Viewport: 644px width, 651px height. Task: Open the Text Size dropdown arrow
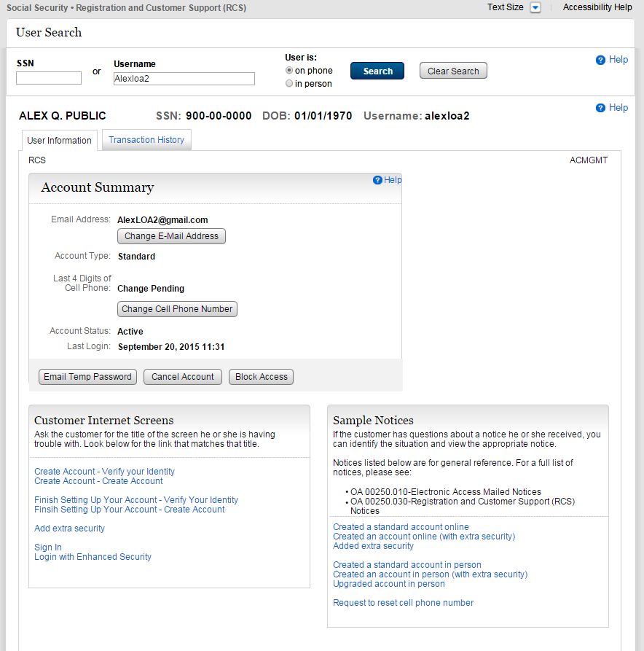click(535, 7)
